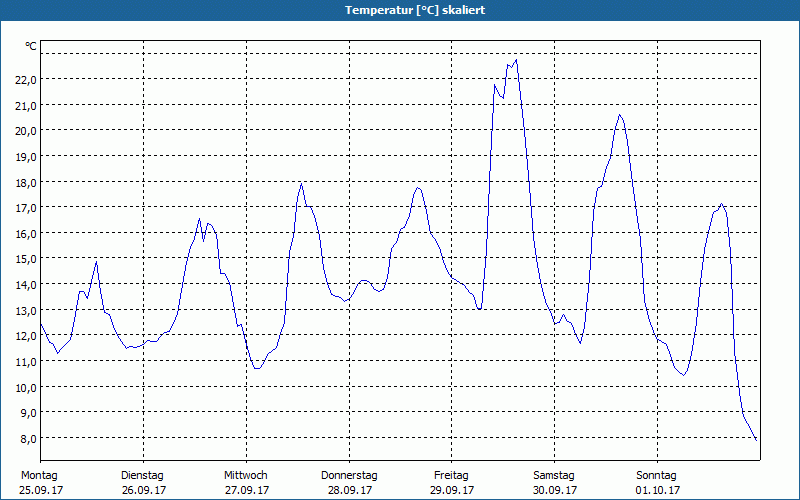Select the 11,0 y-axis label
Image resolution: width=800 pixels, height=500 pixels.
pos(27,362)
